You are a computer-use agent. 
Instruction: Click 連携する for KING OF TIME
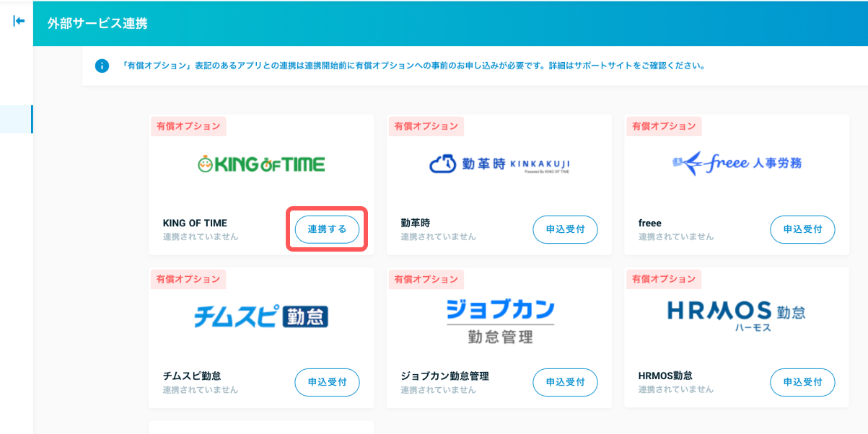click(x=328, y=229)
